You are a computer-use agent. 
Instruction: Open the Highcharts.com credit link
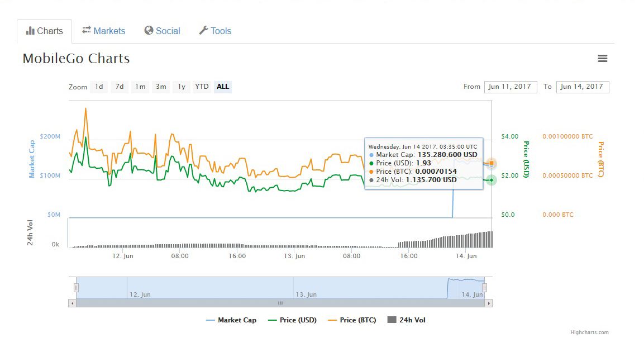coord(589,332)
